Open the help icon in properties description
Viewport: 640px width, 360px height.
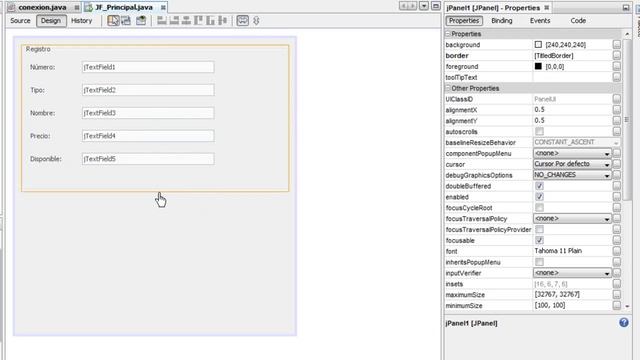click(624, 322)
